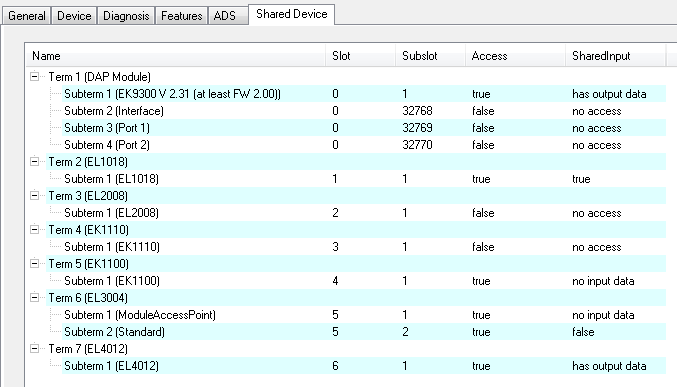Image resolution: width=677 pixels, height=387 pixels.
Task: Click the Access column header
Action: [515, 56]
